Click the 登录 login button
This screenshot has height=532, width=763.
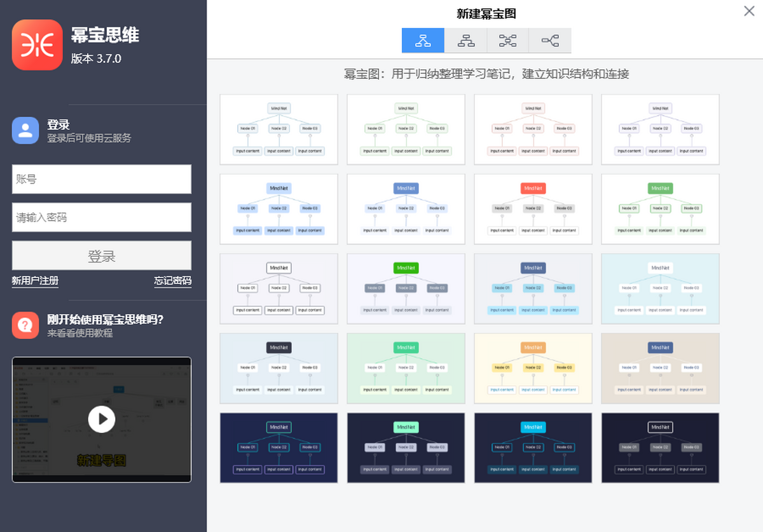coord(102,256)
